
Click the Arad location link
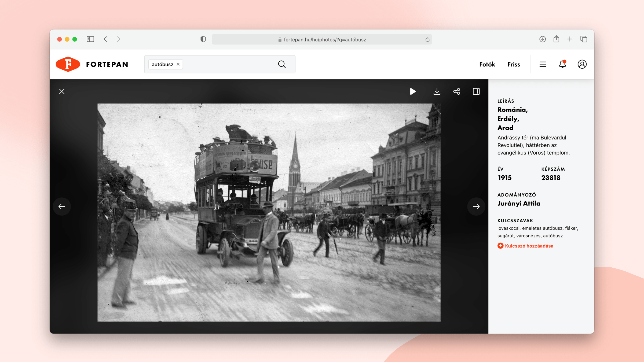(x=505, y=128)
